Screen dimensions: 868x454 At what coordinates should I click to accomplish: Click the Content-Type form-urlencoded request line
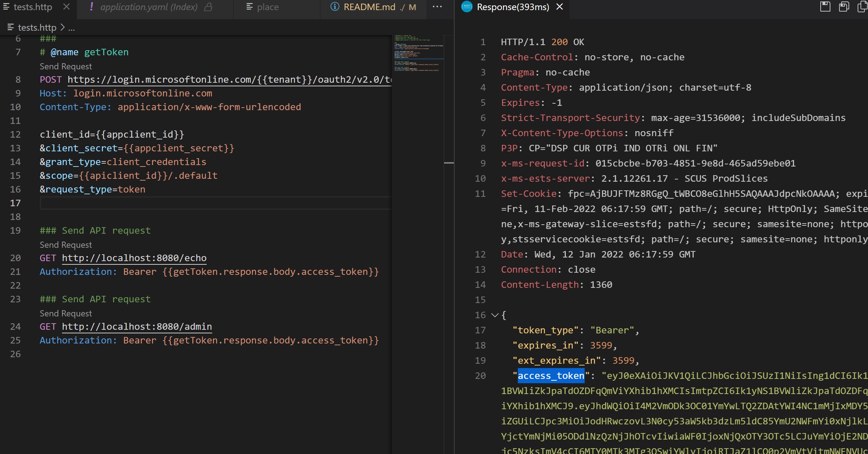pos(170,107)
